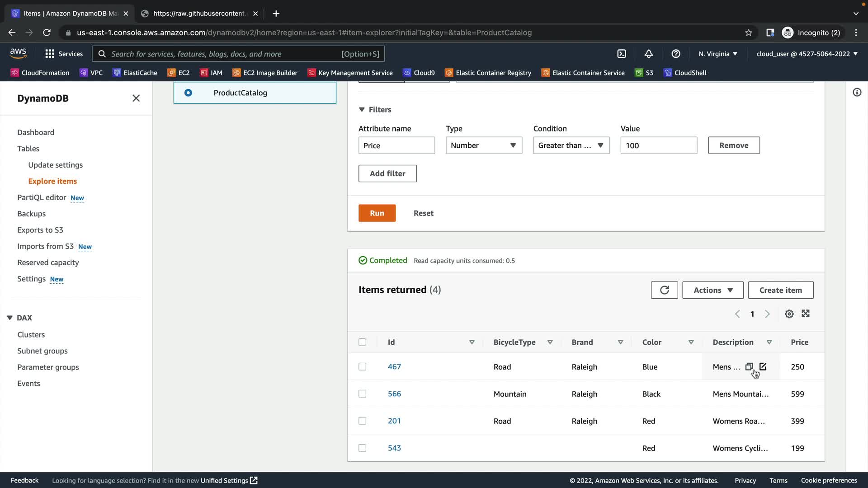Screen dimensions: 868x488
Task: Edit the Description cell for item 467
Action: click(x=763, y=366)
